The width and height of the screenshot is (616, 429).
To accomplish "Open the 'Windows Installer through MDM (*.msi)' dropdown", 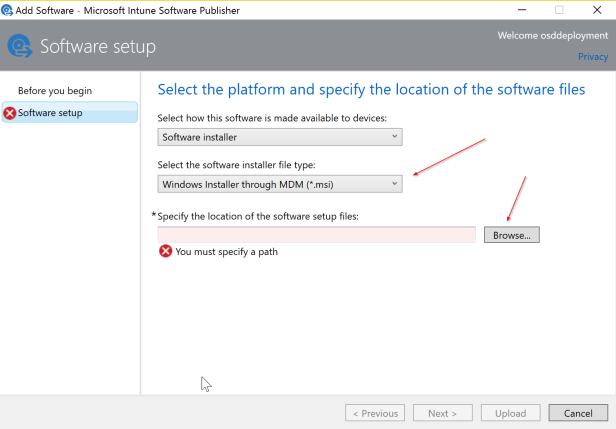I will (280, 184).
